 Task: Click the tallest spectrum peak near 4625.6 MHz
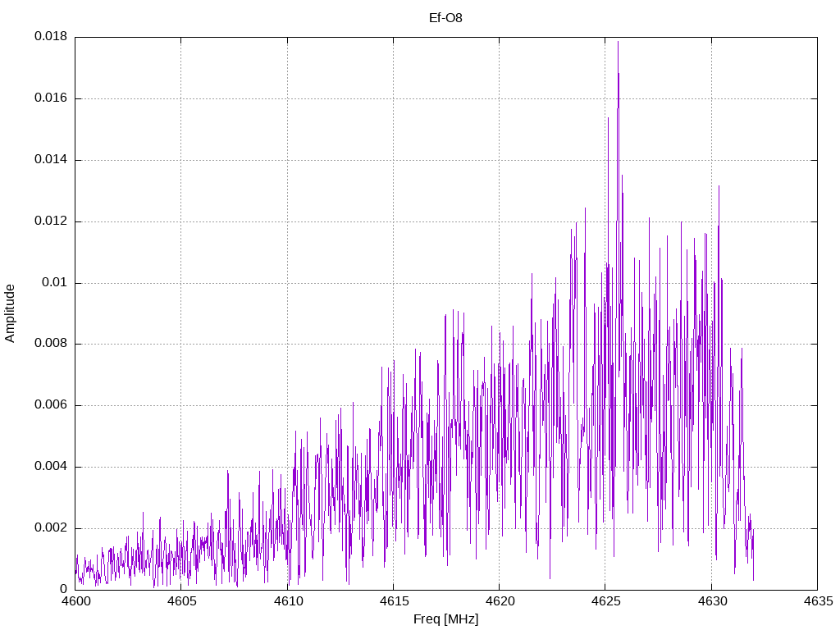[x=619, y=43]
